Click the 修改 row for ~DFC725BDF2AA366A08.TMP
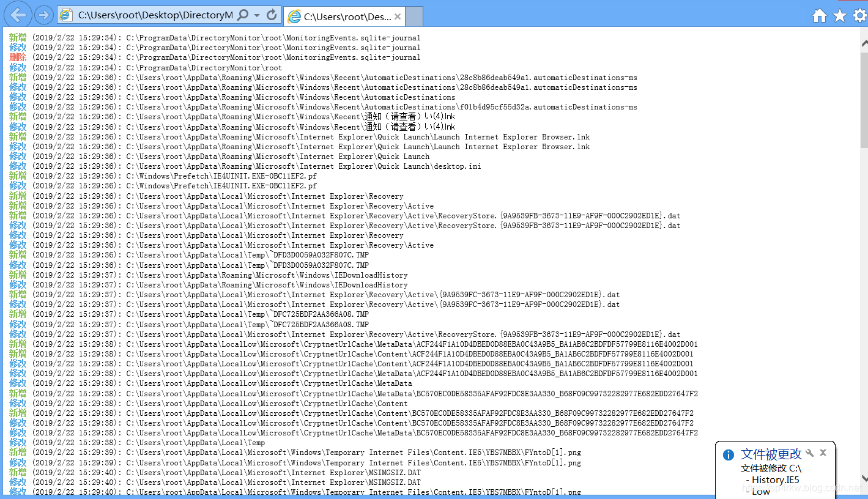Image resolution: width=868 pixels, height=499 pixels. [189, 325]
